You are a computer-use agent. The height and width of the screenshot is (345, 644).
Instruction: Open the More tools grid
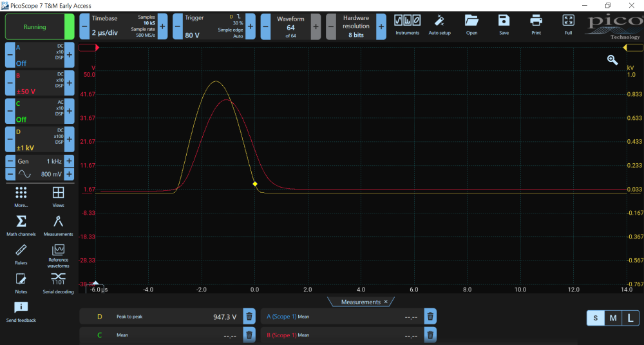tap(21, 197)
